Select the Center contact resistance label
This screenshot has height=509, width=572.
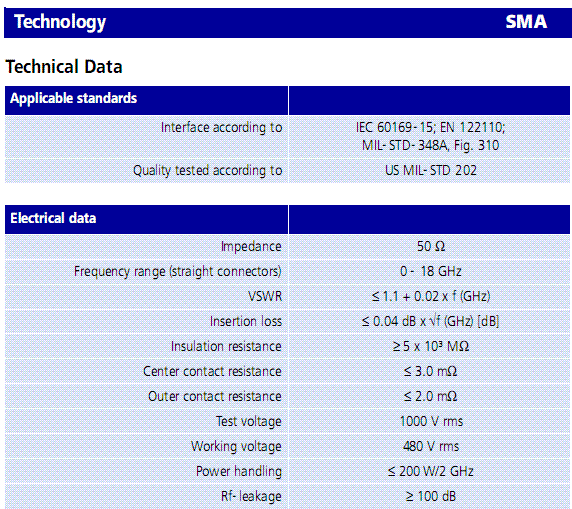pyautogui.click(x=212, y=371)
